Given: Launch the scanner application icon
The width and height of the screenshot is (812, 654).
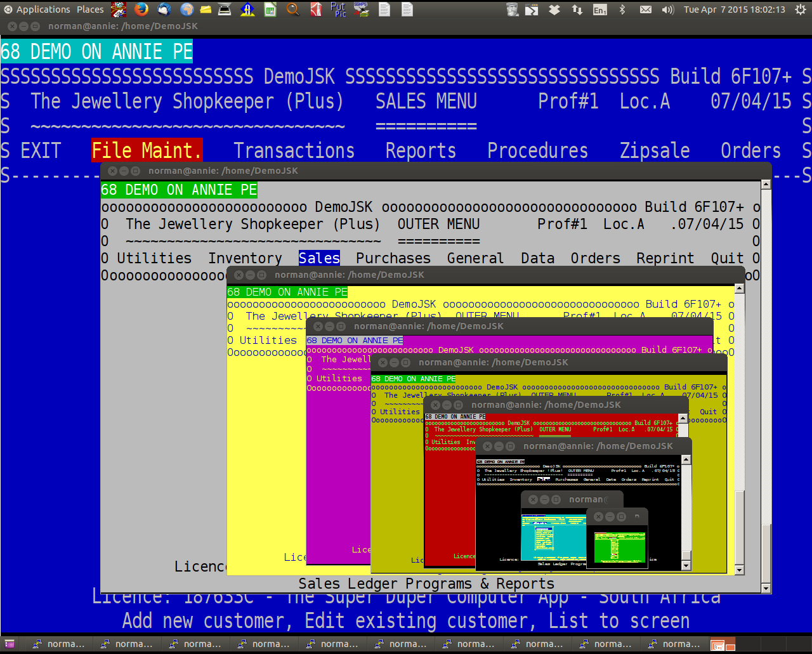Looking at the screenshot, I should pyautogui.click(x=225, y=9).
